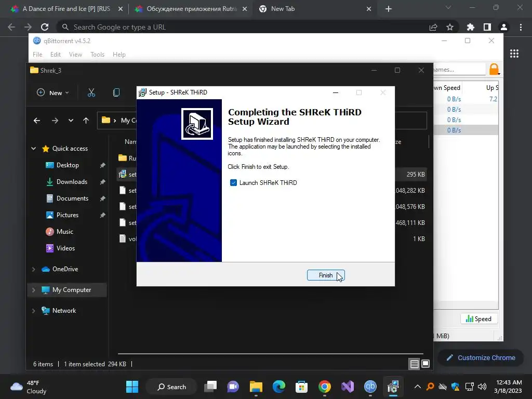Open Windows Start menu
Screen dimensions: 532x399
(132, 387)
